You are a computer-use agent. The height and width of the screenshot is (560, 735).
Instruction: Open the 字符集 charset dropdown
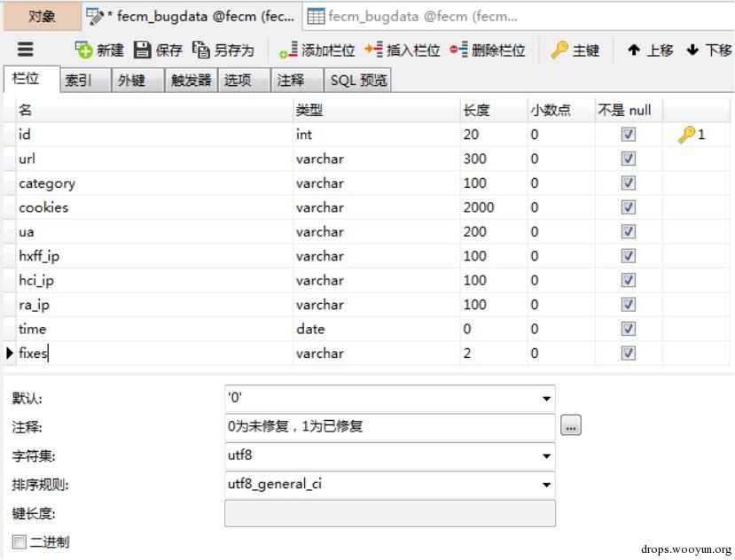coord(546,456)
